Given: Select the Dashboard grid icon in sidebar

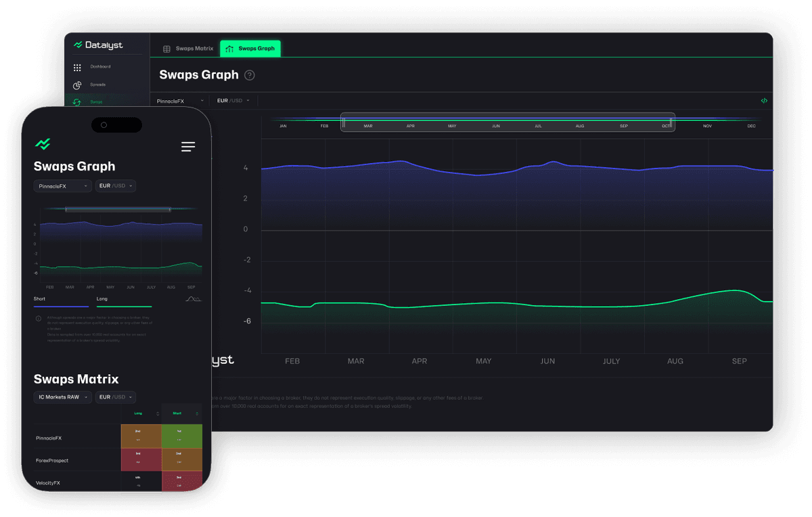Looking at the screenshot, I should (78, 66).
